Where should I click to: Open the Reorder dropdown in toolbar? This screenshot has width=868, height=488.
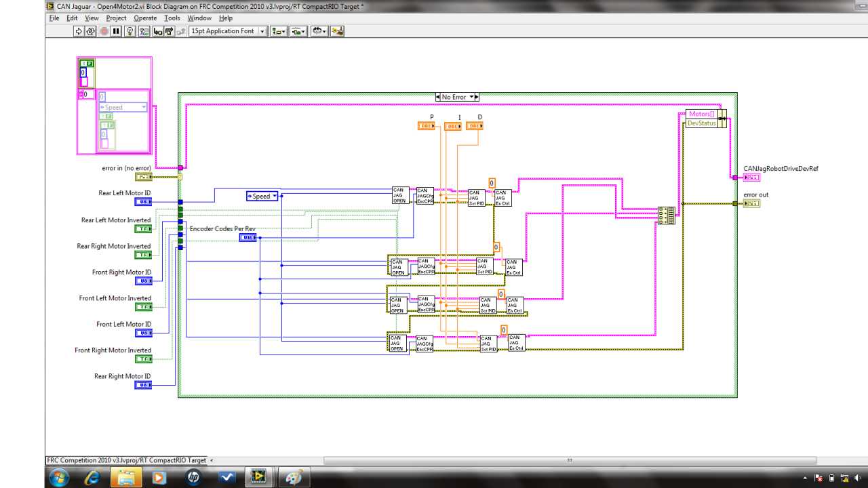319,31
